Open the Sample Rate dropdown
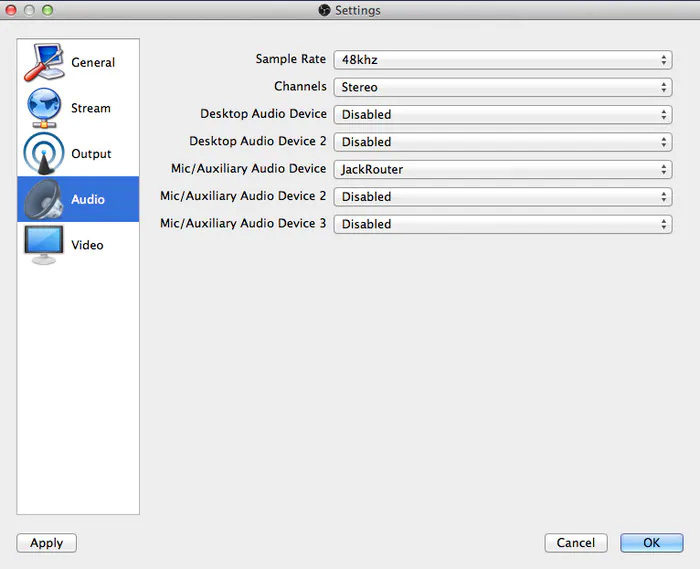Image resolution: width=700 pixels, height=569 pixels. 503,60
